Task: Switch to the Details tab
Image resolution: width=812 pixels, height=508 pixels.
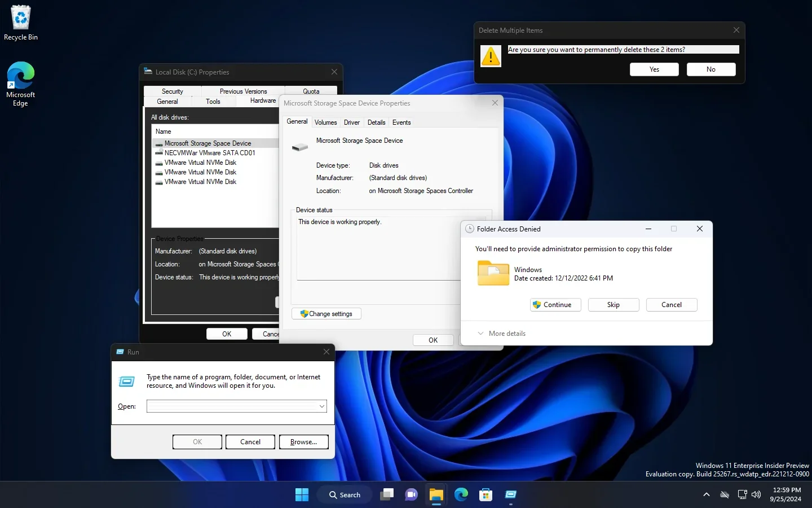Action: tap(377, 122)
